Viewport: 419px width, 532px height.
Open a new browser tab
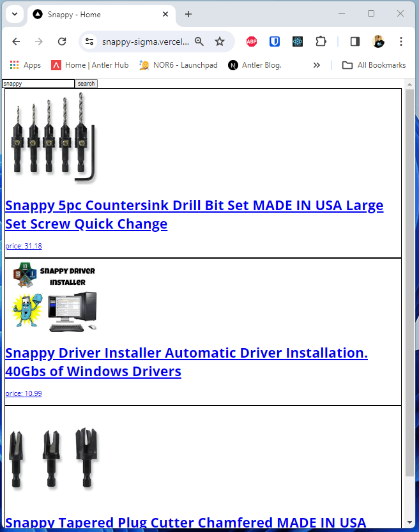tap(188, 14)
